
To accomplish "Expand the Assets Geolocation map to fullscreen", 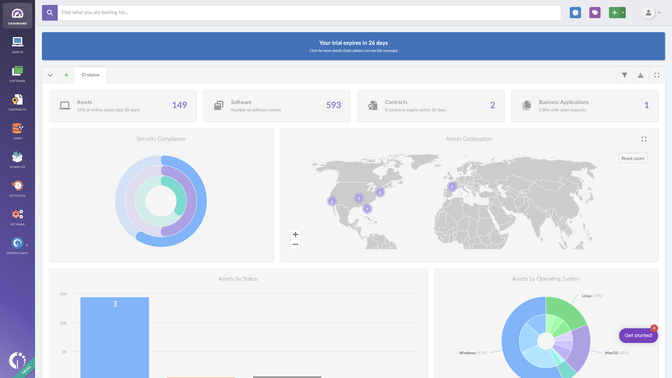I will (644, 139).
